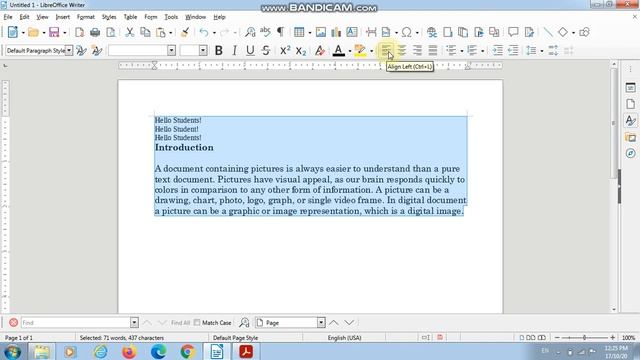Align text left
This screenshot has width=640, height=360.
(386, 50)
